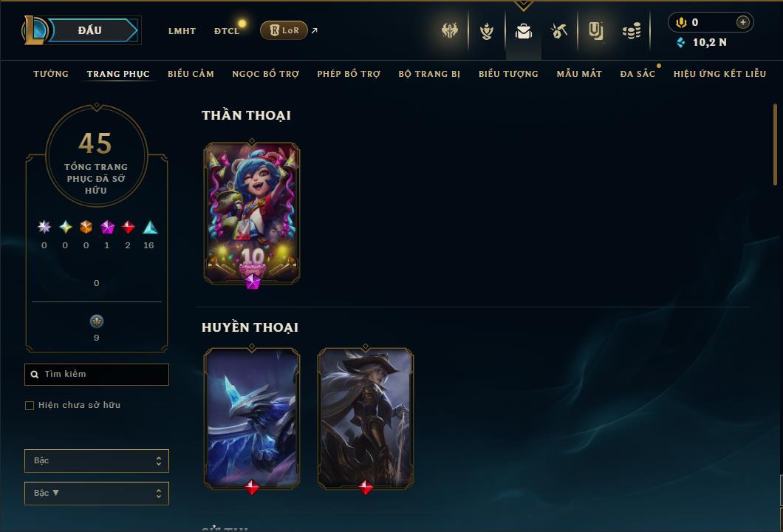Click the Epic turquoise triangle gem icon

tap(150, 228)
